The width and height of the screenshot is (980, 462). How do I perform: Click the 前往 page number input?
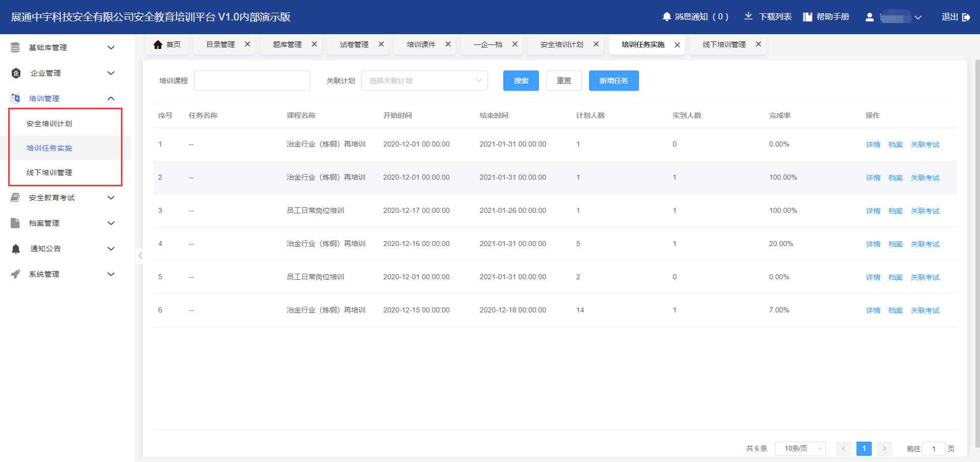click(934, 449)
